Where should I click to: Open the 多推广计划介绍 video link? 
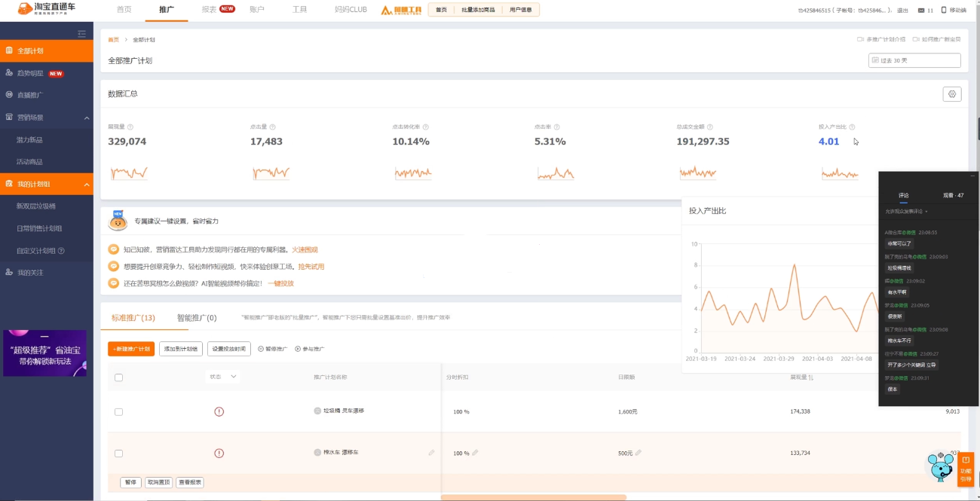point(880,39)
